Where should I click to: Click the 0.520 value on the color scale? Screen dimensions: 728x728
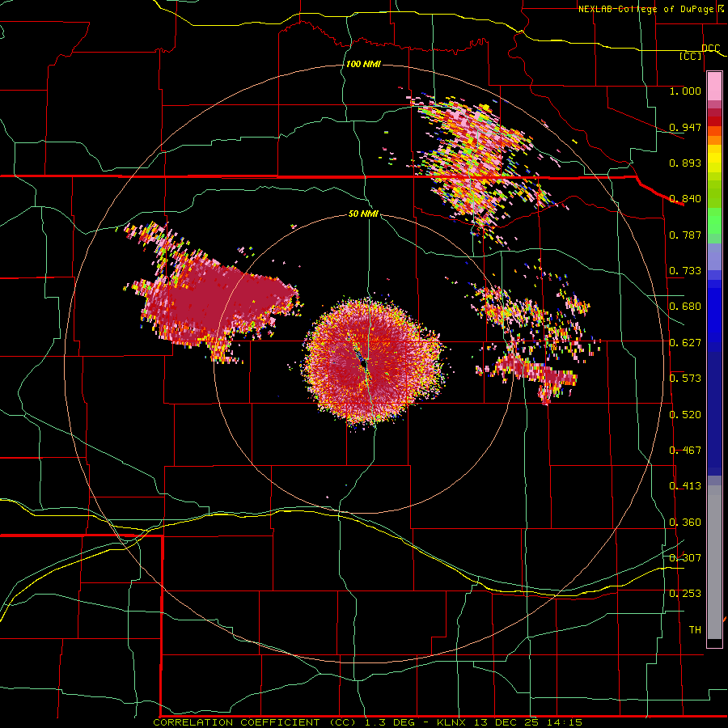coord(685,415)
